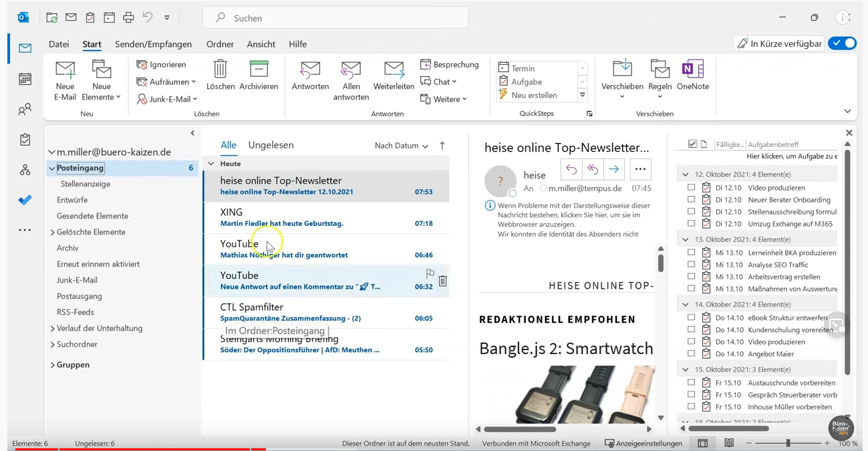The height and width of the screenshot is (451, 868).
Task: Create a new email with Neue E-Mail
Action: point(65,80)
